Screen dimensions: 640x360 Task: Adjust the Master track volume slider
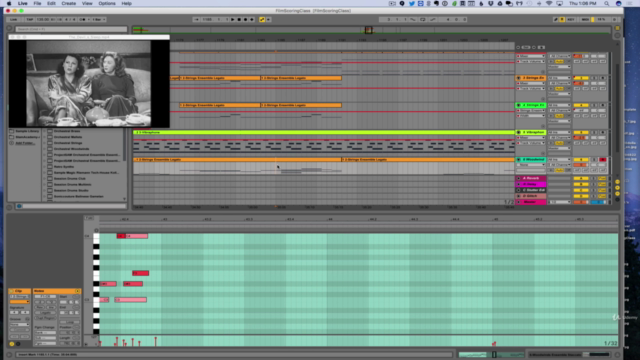[580, 202]
